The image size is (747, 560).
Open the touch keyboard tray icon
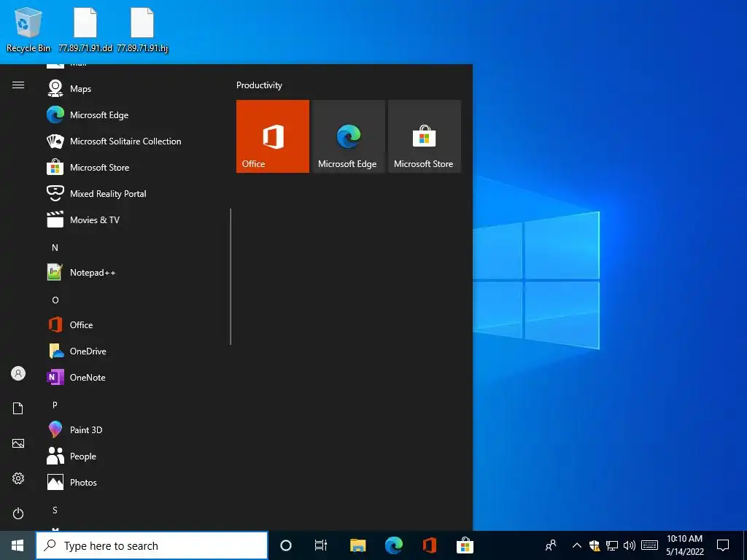[649, 545]
